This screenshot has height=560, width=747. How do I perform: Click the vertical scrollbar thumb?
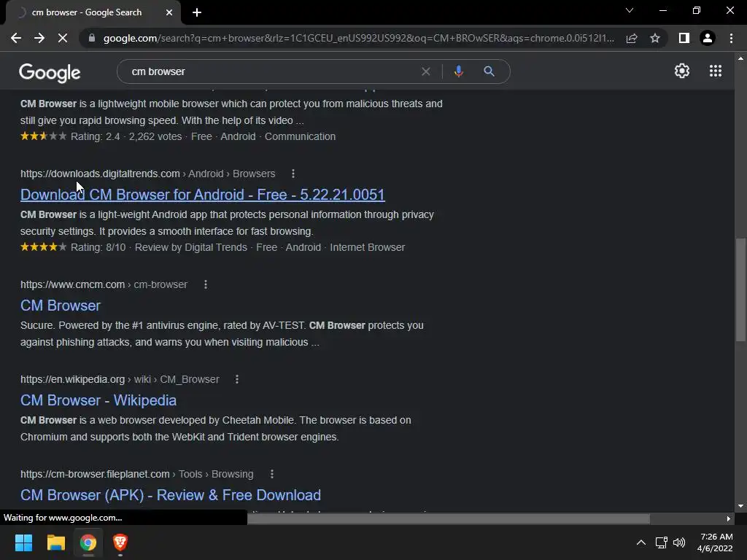740,289
